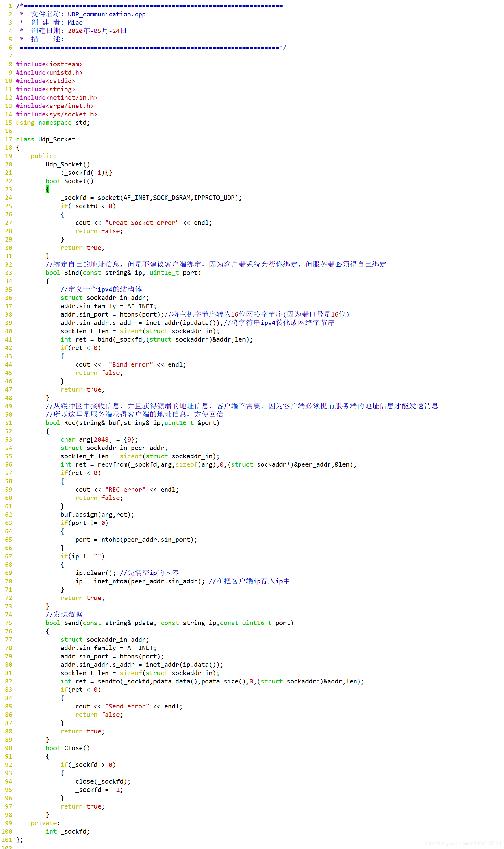
Task: Click the "Bind error" string
Action: 131,364
